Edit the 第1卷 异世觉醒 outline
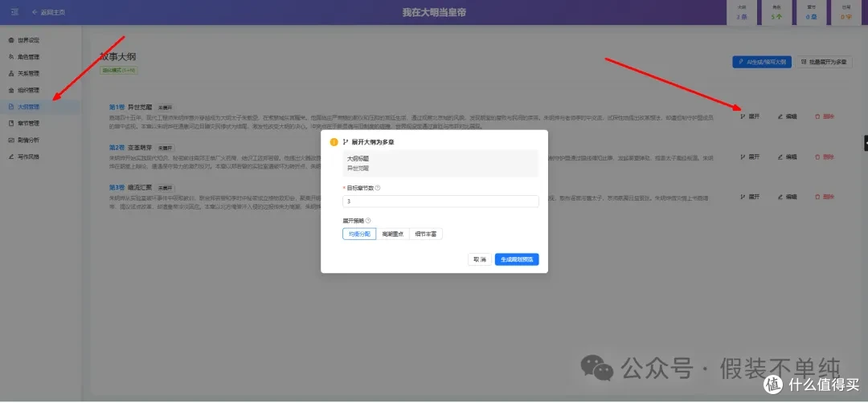The image size is (868, 403). click(787, 116)
